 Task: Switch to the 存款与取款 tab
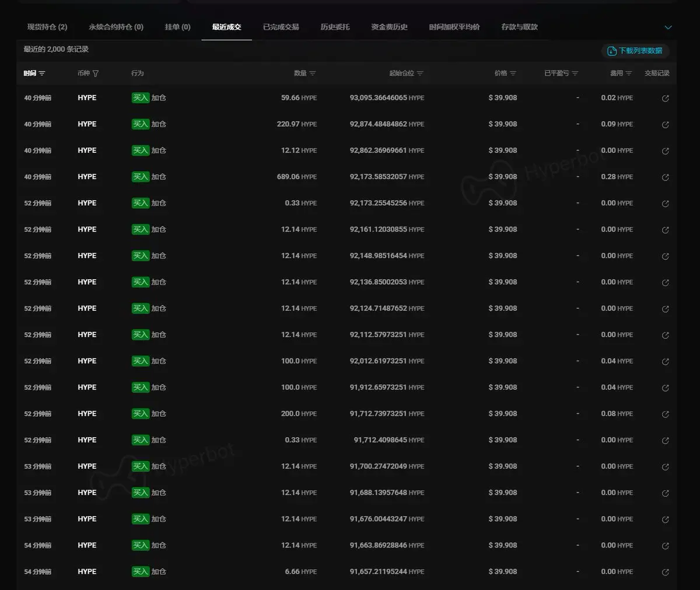tap(519, 27)
